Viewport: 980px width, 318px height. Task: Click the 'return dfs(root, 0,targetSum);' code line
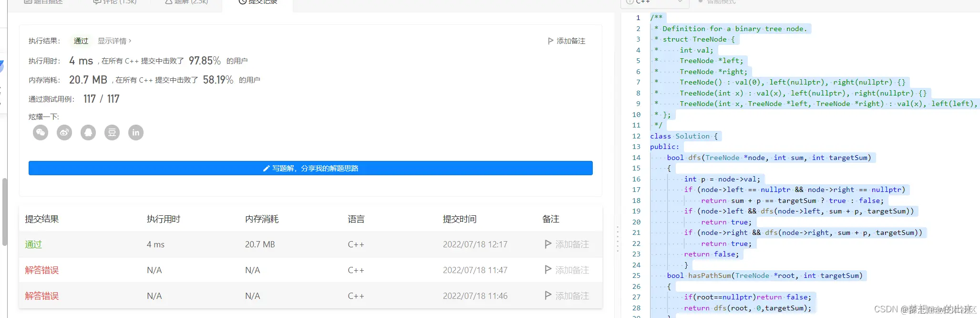pyautogui.click(x=747, y=308)
